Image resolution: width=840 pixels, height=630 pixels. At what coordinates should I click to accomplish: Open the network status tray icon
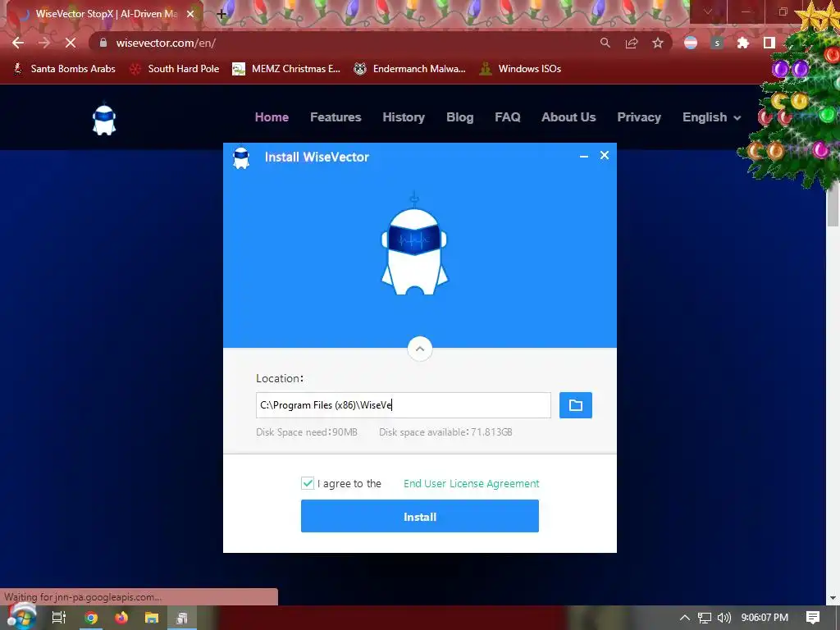[x=705, y=618]
